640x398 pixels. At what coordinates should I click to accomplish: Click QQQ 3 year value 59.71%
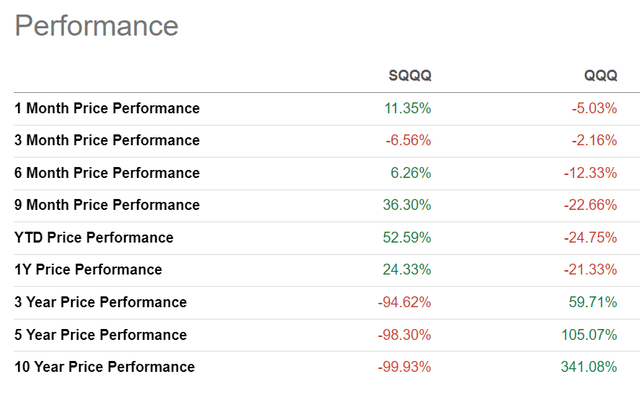[x=593, y=302]
